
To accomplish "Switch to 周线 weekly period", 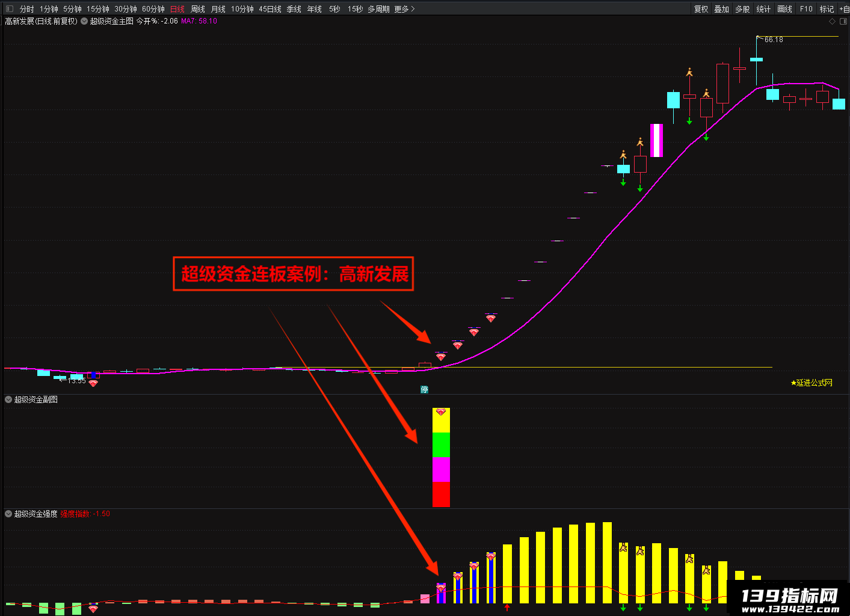I will [x=198, y=9].
